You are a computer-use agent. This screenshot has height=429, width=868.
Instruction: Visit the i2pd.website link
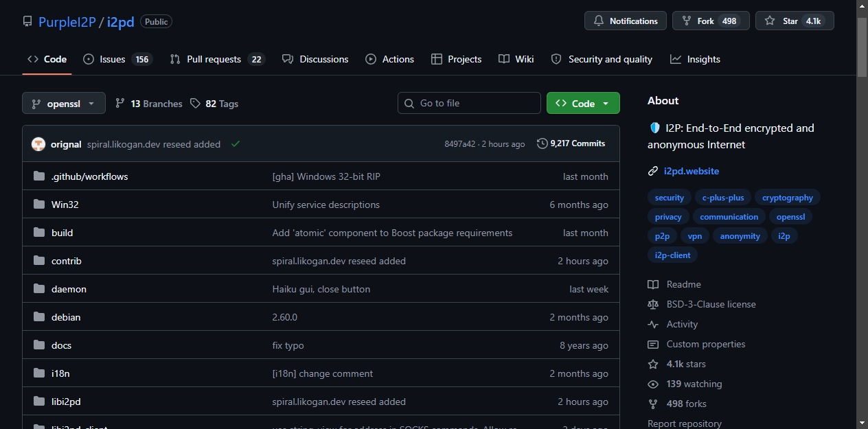[692, 171]
